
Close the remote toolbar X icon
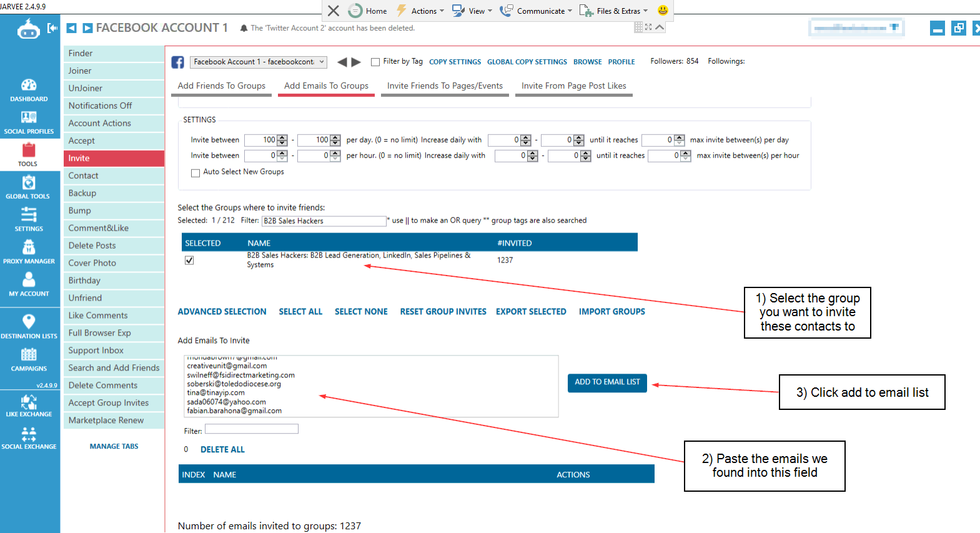(x=334, y=11)
